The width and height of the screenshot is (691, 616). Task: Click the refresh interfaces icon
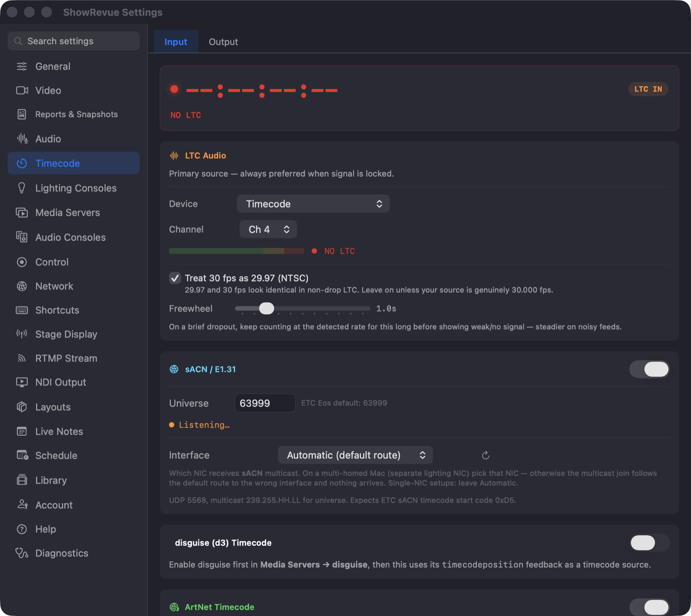486,455
